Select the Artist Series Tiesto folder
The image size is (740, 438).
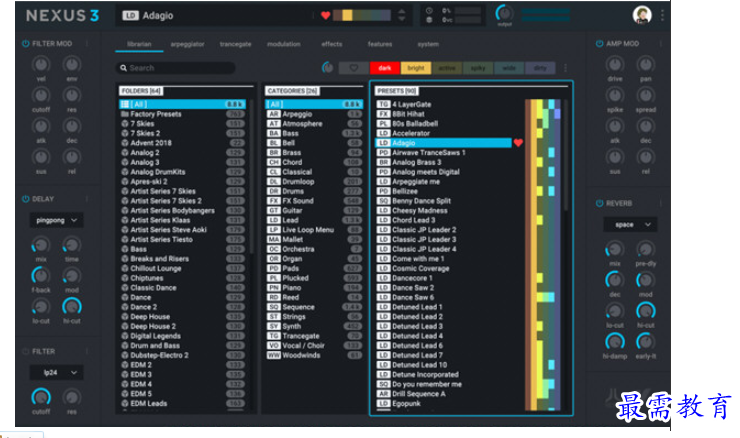click(182, 239)
